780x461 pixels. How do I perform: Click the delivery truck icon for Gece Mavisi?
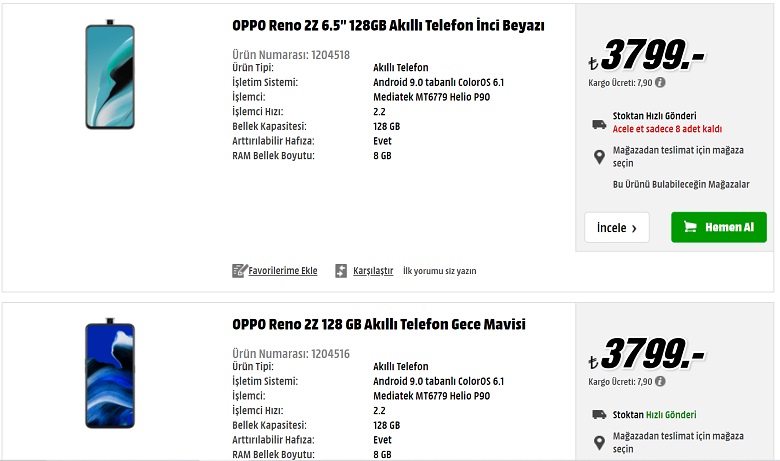click(x=599, y=414)
